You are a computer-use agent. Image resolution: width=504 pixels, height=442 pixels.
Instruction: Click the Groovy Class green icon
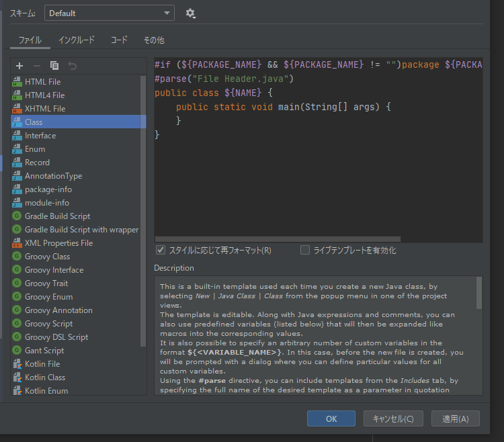[x=17, y=257]
